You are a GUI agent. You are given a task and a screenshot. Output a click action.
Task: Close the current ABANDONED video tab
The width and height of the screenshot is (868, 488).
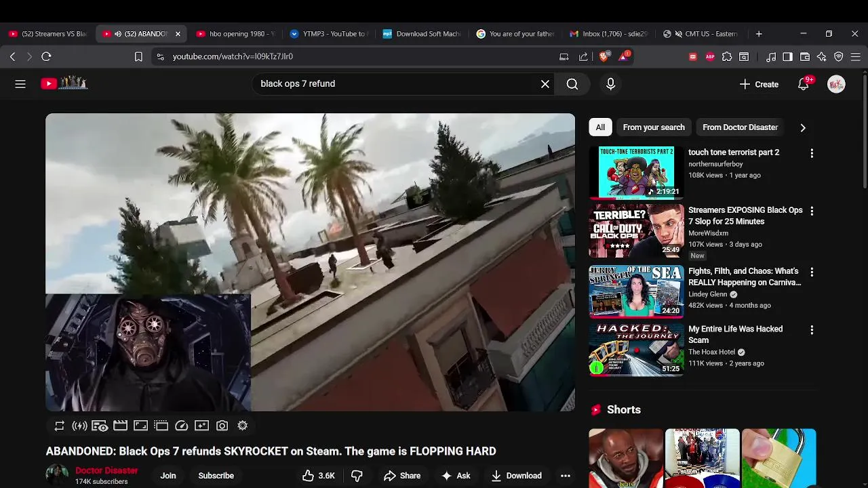coord(178,34)
